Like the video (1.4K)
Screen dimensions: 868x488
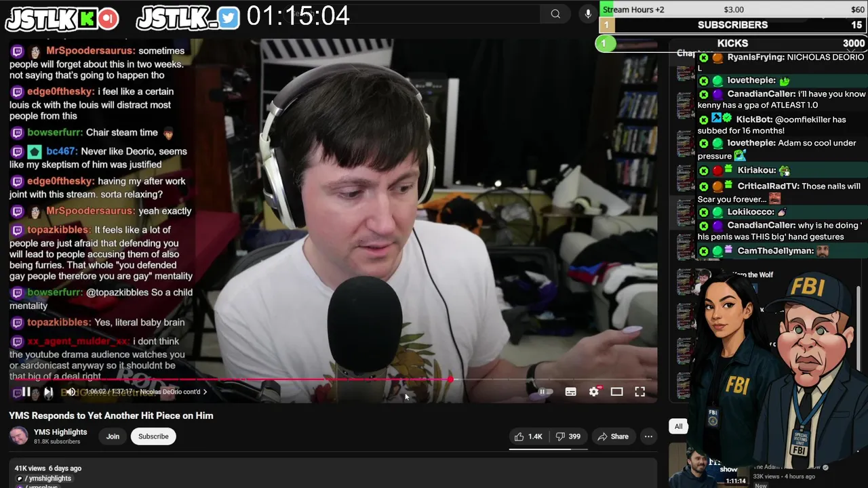point(528,436)
